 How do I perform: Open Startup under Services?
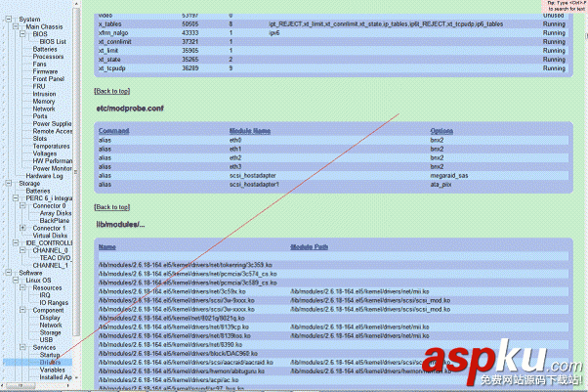coord(50,355)
